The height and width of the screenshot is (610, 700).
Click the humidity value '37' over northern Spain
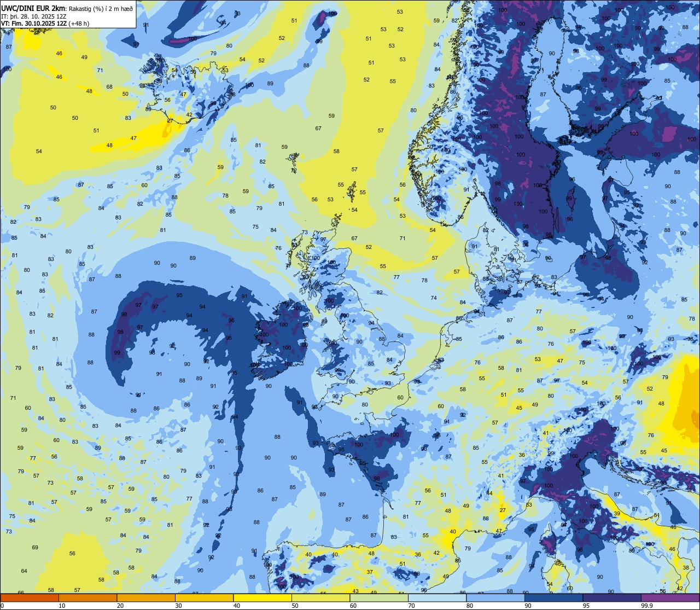coord(370,572)
